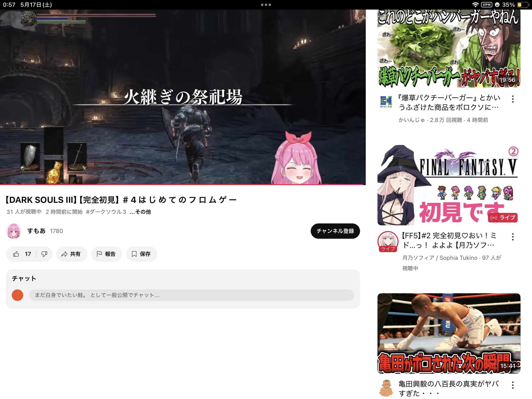Tap the three-dot multitasking menu at top
The height and width of the screenshot is (399, 532).
266,5
